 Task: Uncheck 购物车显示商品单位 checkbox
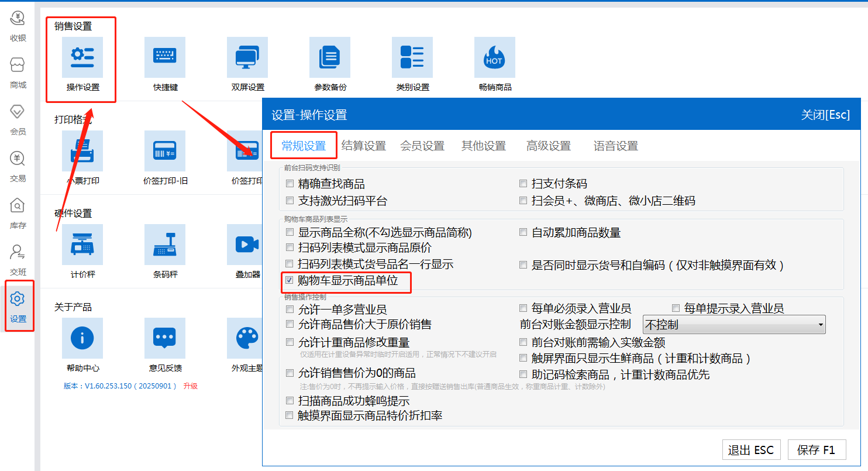[290, 281]
